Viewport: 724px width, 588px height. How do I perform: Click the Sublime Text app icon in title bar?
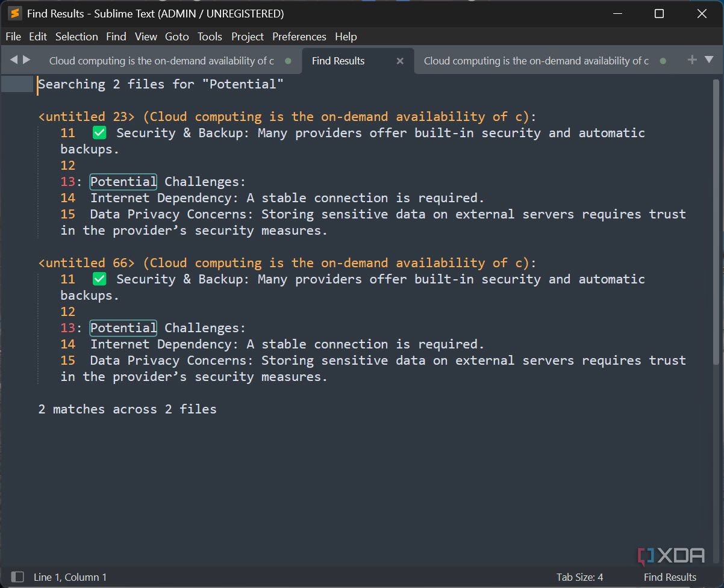[x=15, y=13]
